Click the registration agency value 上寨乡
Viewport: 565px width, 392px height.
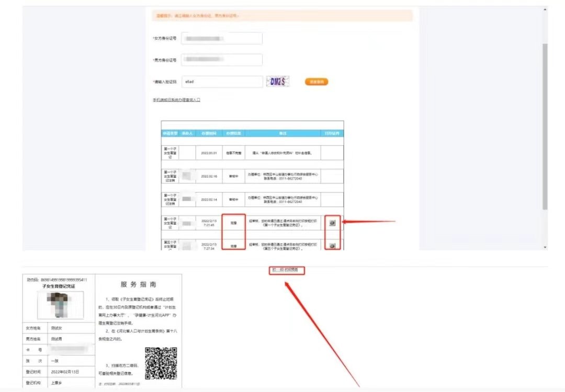click(56, 383)
